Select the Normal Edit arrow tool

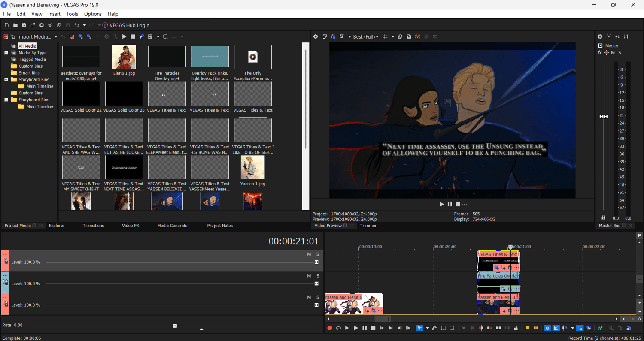point(419,328)
